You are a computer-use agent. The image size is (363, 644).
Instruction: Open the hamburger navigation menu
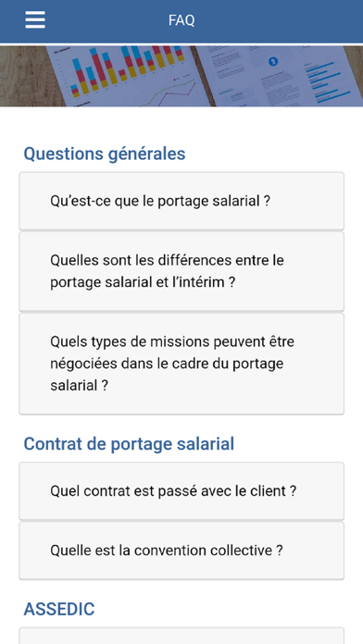(x=35, y=19)
